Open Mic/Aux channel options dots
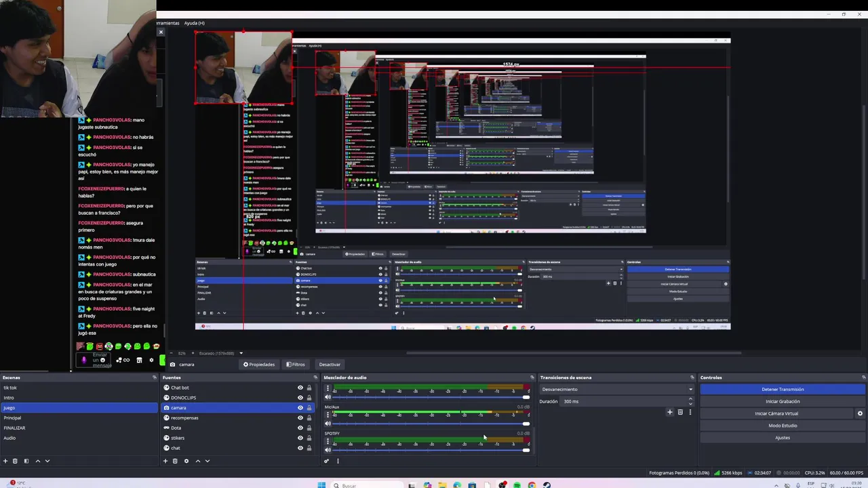The height and width of the screenshot is (488, 868). pyautogui.click(x=328, y=415)
